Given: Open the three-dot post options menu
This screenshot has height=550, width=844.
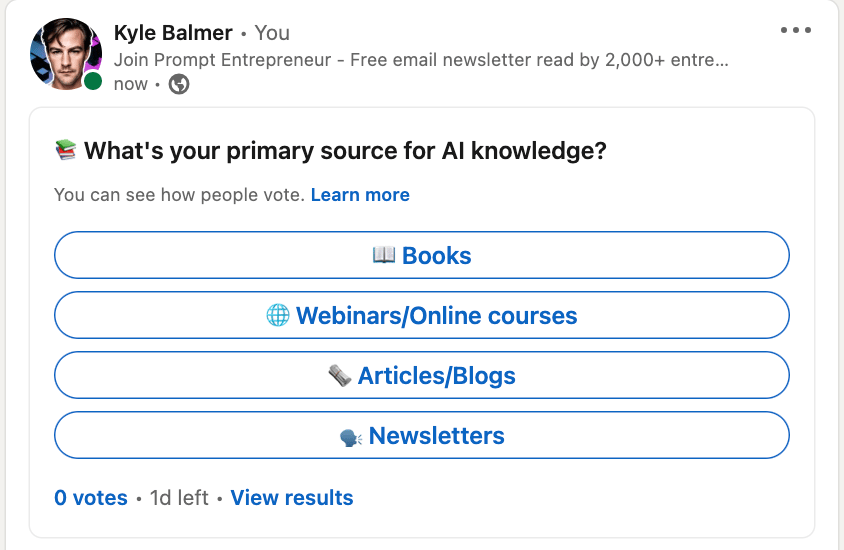Looking at the screenshot, I should coord(796,30).
